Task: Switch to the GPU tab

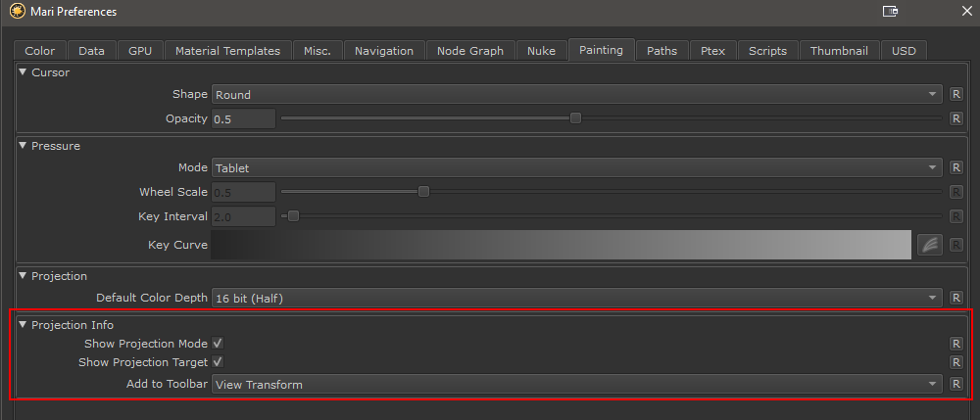Action: [x=140, y=50]
